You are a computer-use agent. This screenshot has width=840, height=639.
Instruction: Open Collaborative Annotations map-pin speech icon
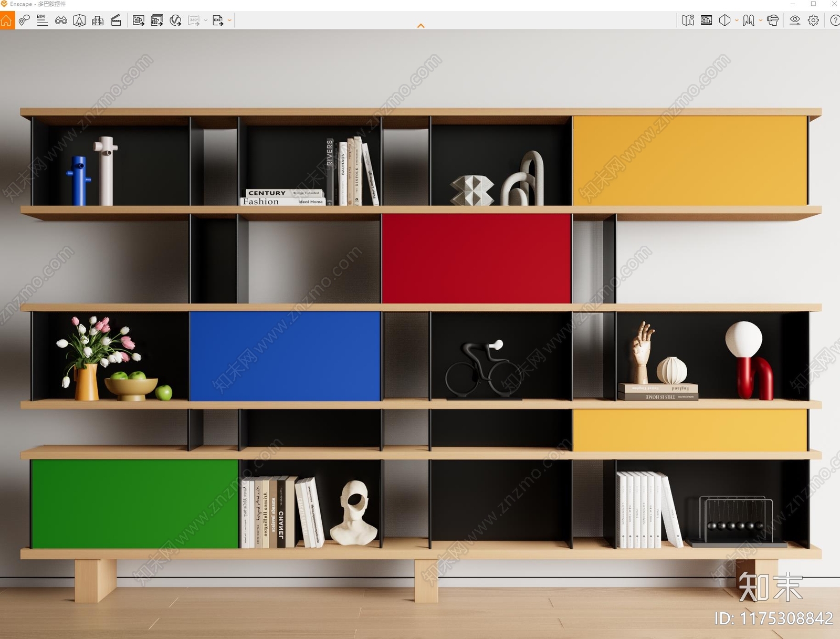[24, 20]
